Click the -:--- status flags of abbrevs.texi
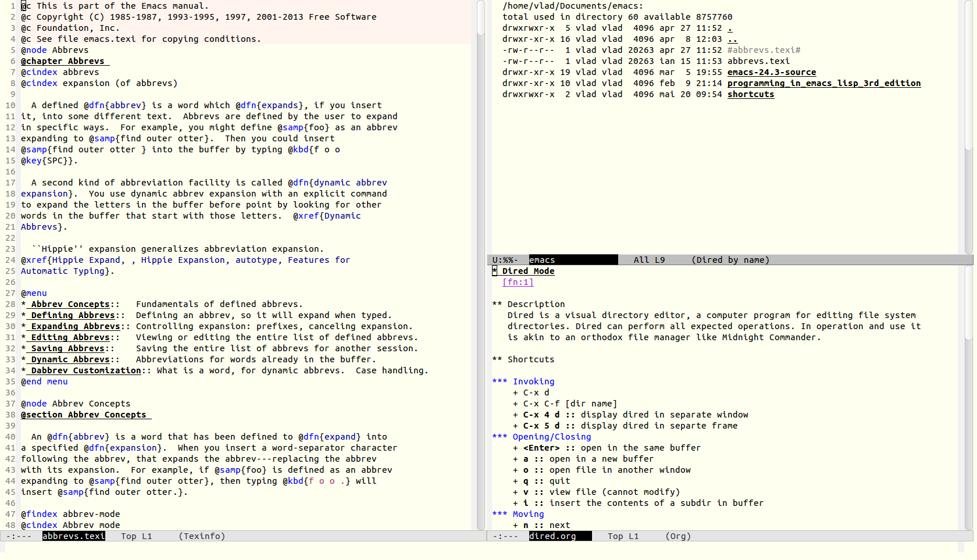977x560 pixels. coord(19,536)
